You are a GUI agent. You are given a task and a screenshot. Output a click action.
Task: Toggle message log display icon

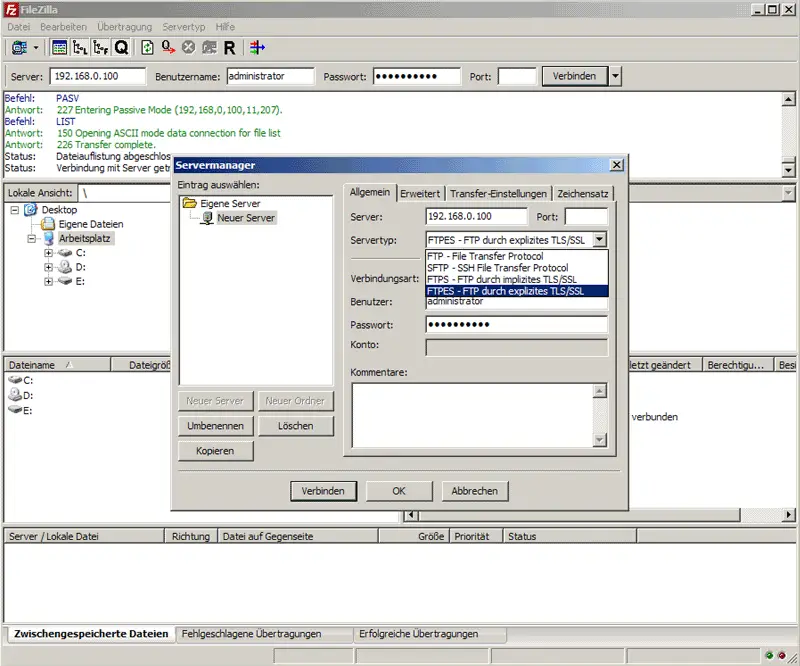click(59, 47)
